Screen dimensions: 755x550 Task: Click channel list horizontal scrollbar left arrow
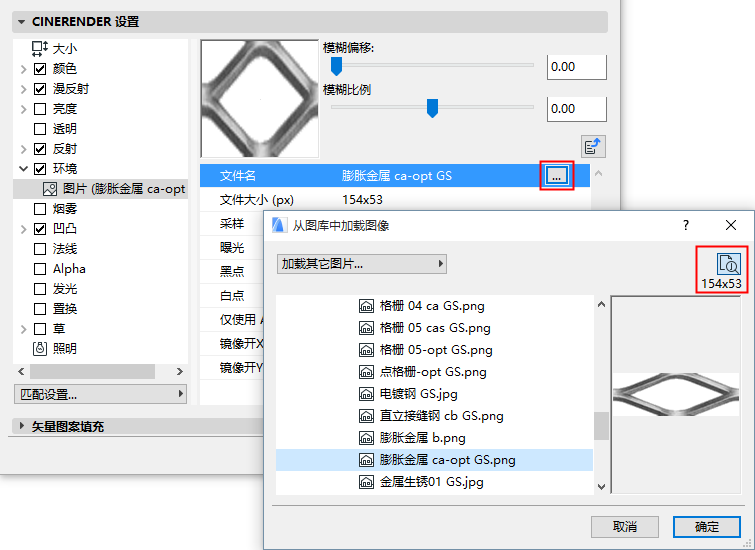click(21, 371)
